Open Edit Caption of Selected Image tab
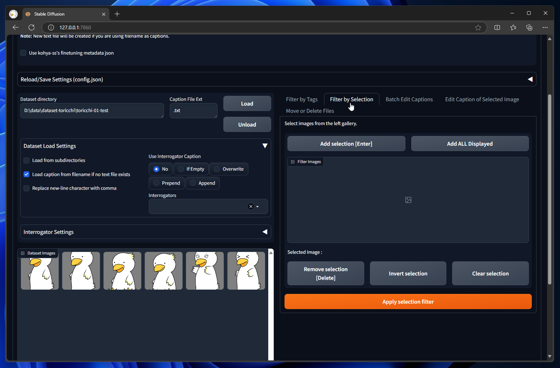Screen dimensions: 560x368 click(482, 99)
